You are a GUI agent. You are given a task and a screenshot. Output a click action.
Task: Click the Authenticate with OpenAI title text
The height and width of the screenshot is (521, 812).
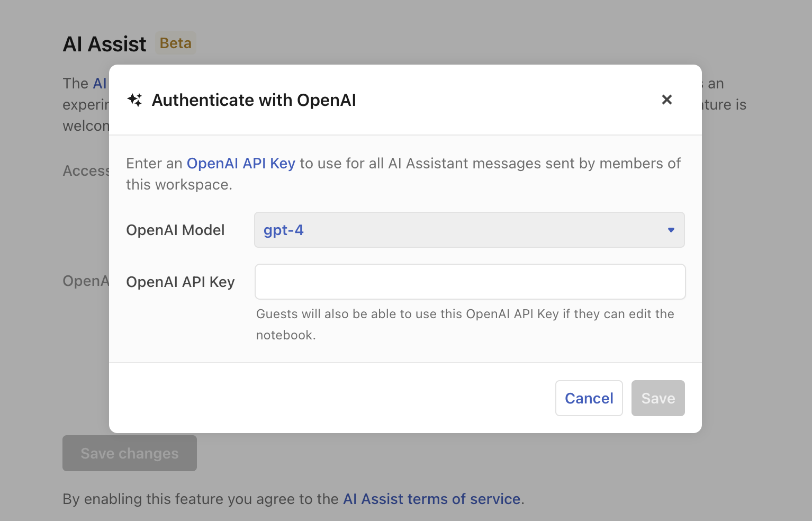[x=254, y=100]
